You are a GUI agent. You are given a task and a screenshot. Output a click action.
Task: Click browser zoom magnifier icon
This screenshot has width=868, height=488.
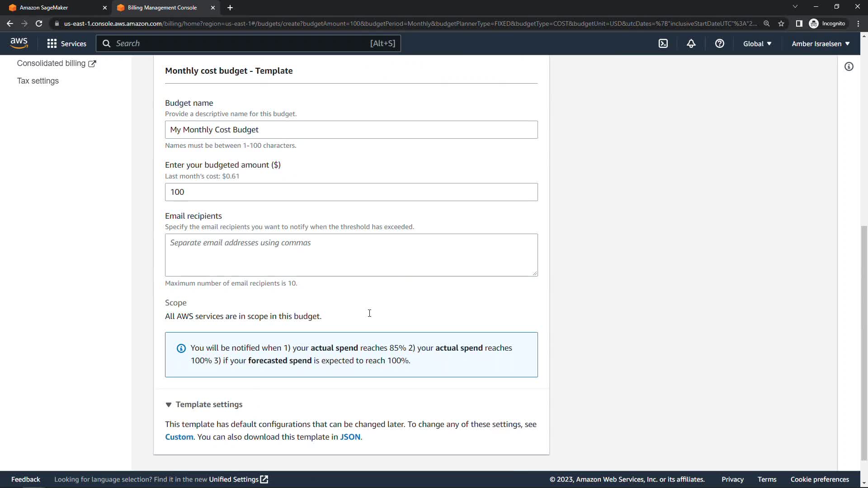(x=767, y=23)
